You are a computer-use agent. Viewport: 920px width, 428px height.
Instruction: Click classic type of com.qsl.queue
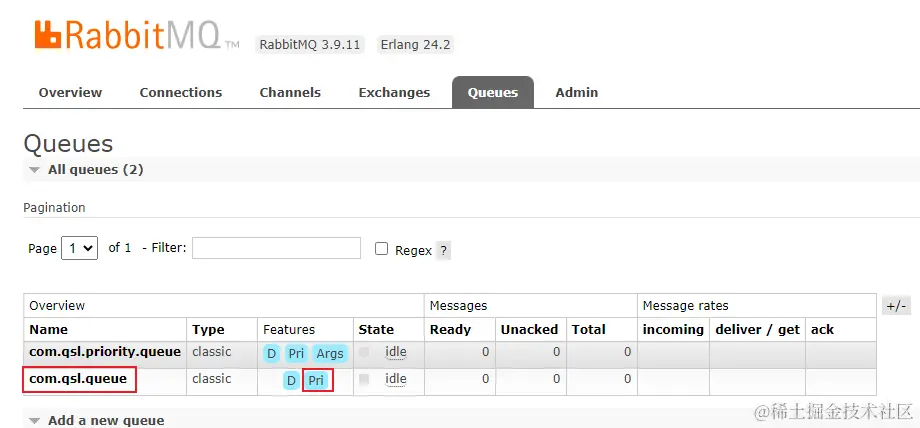pos(212,379)
